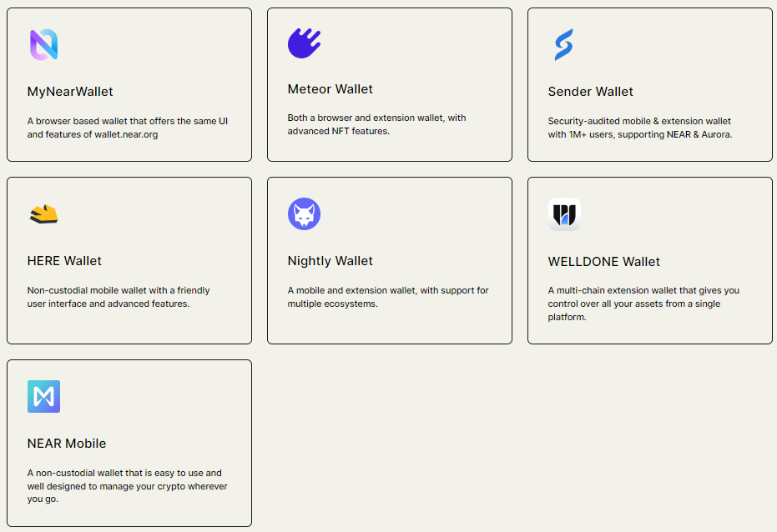
Task: Click HERE Wallet non-custodial description text
Action: [x=119, y=297]
